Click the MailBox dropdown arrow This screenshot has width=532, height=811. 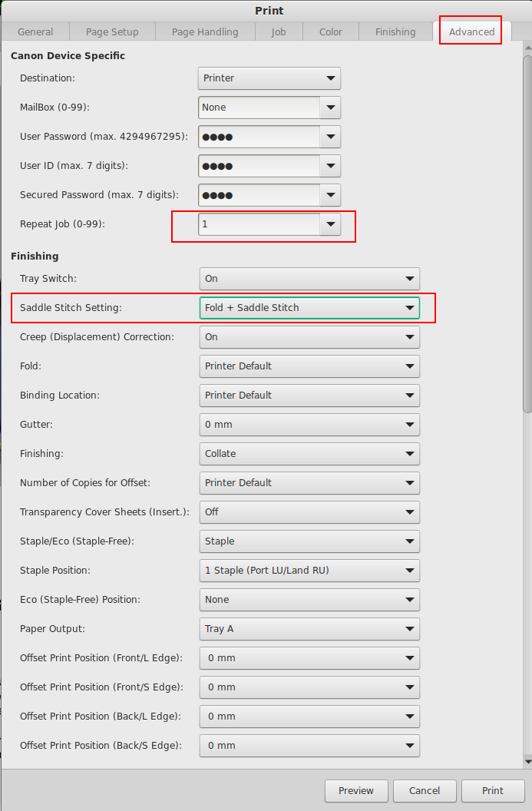[x=330, y=108]
